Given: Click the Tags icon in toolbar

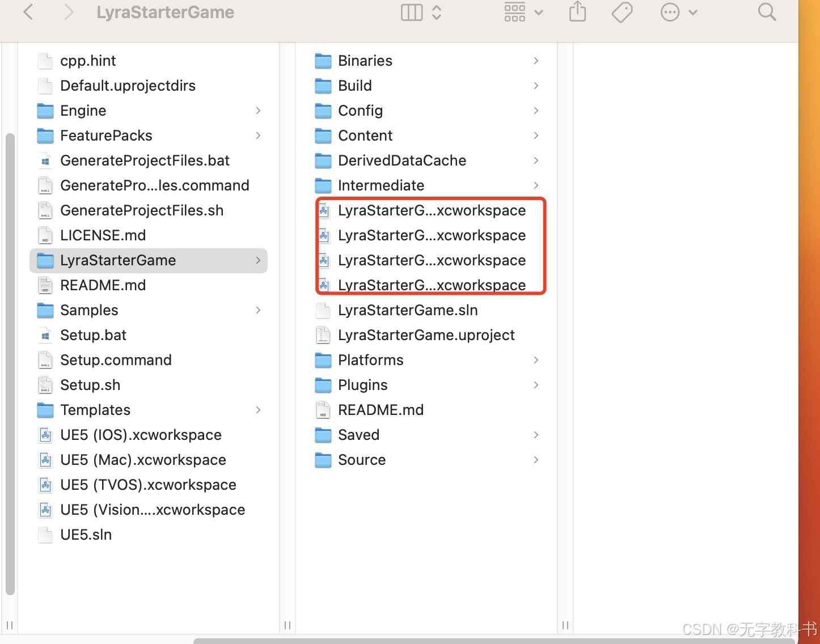Looking at the screenshot, I should pyautogui.click(x=622, y=12).
